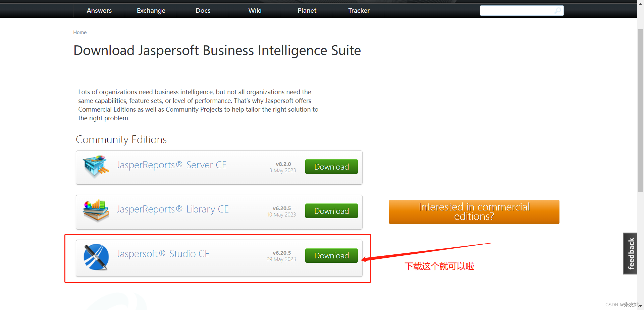Click the Download Jaspersoft Business Intelligence Suite title

(217, 51)
